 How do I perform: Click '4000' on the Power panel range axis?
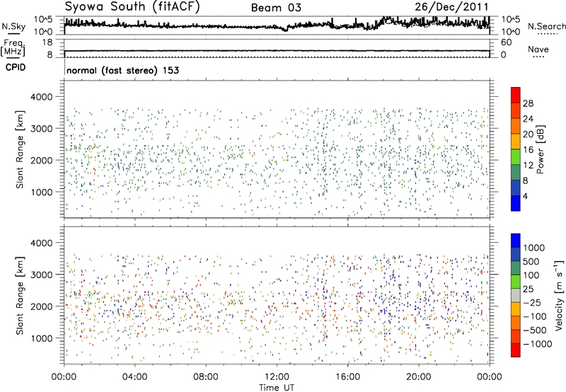(41, 97)
